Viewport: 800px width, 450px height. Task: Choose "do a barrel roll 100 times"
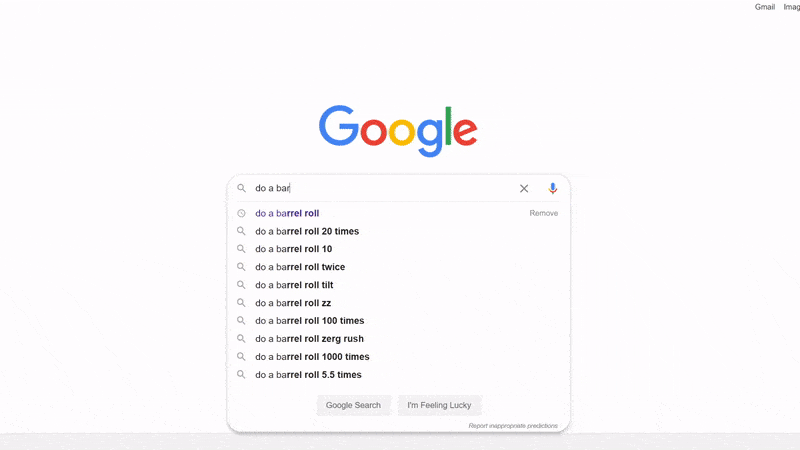(309, 321)
